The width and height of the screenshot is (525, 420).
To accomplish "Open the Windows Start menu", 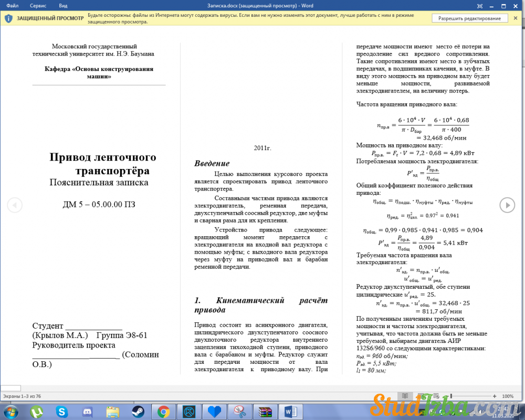I will pos(11,412).
